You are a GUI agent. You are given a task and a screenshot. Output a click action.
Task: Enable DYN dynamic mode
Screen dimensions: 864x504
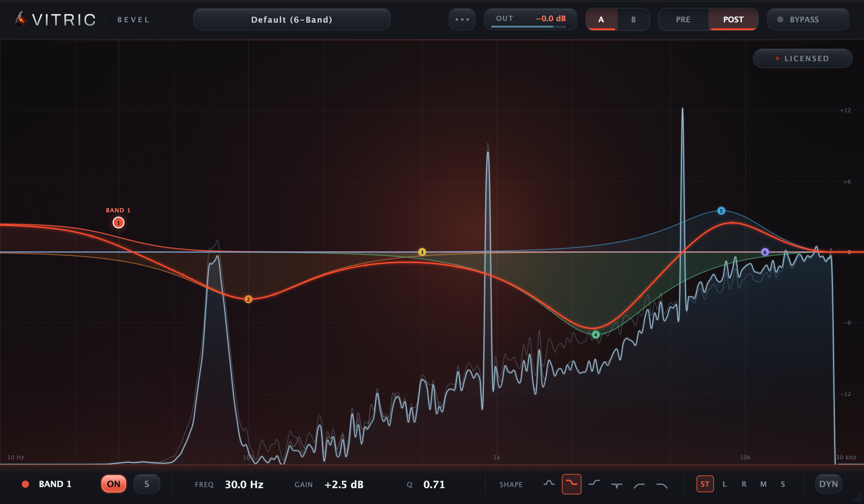828,484
